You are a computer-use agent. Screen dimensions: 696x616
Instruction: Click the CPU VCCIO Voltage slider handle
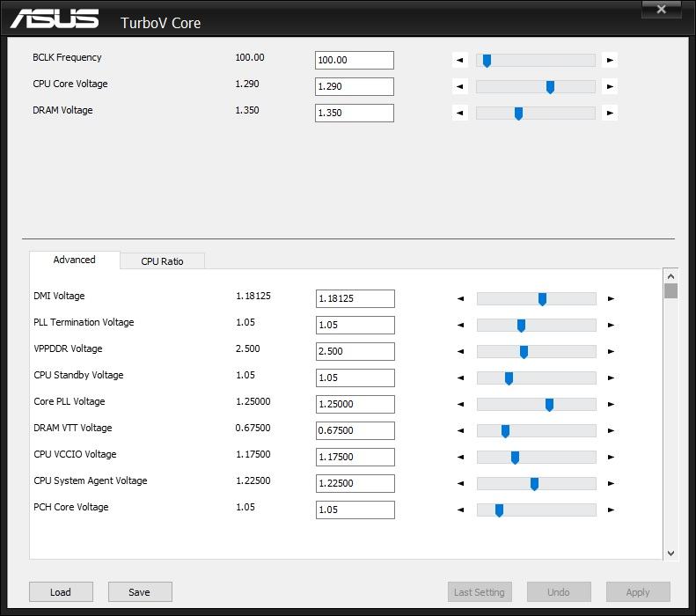[515, 458]
